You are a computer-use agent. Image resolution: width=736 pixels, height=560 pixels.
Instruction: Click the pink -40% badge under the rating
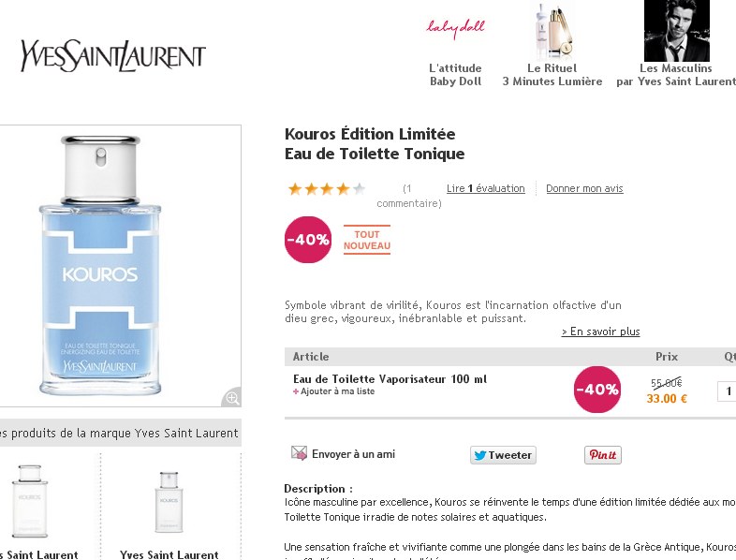click(308, 240)
